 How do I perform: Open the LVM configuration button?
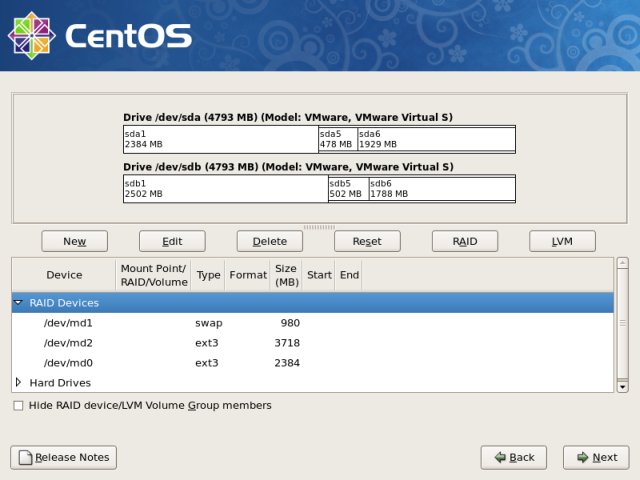coord(562,241)
